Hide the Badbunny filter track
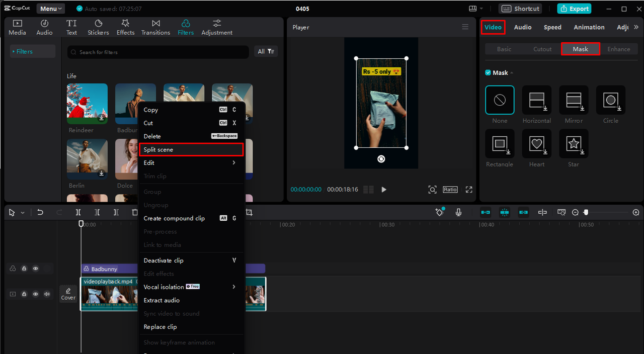This screenshot has width=644, height=354. click(36, 269)
